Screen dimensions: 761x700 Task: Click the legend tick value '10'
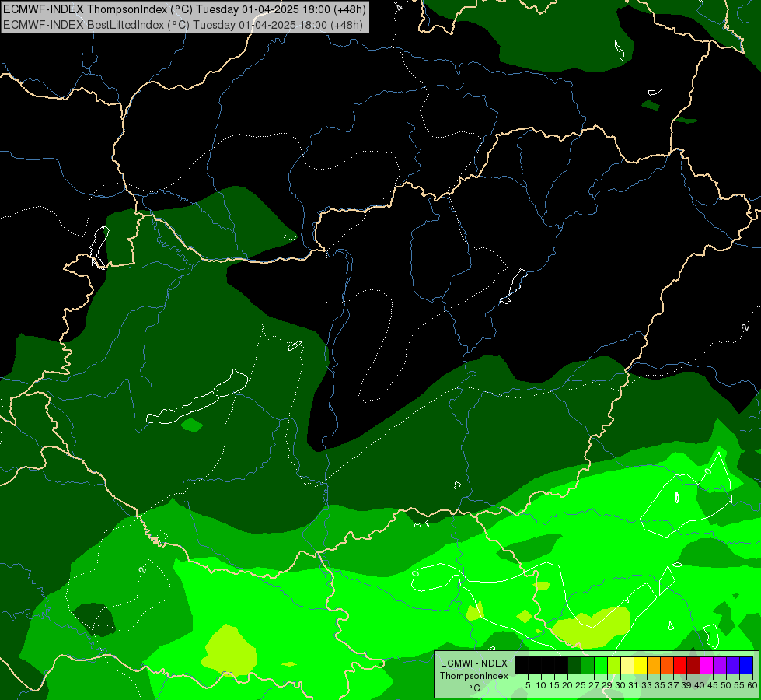(x=541, y=685)
